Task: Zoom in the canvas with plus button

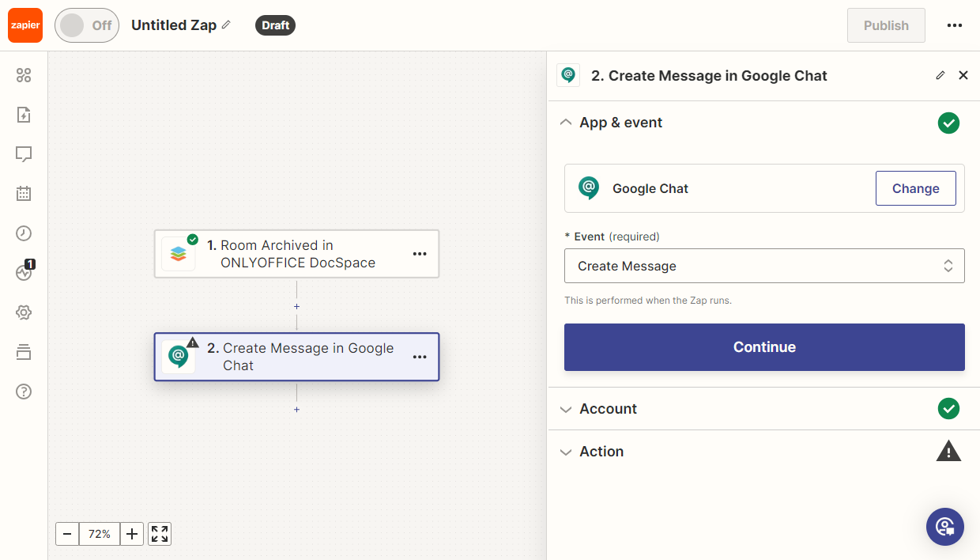Action: coord(132,534)
